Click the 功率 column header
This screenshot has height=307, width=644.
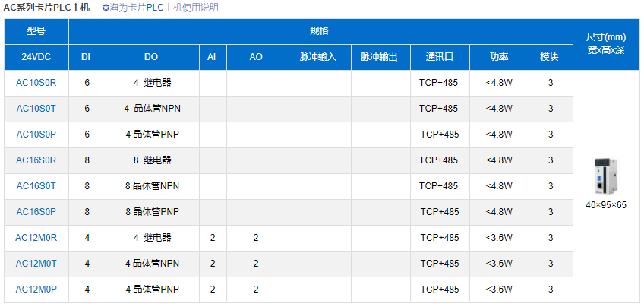499,57
